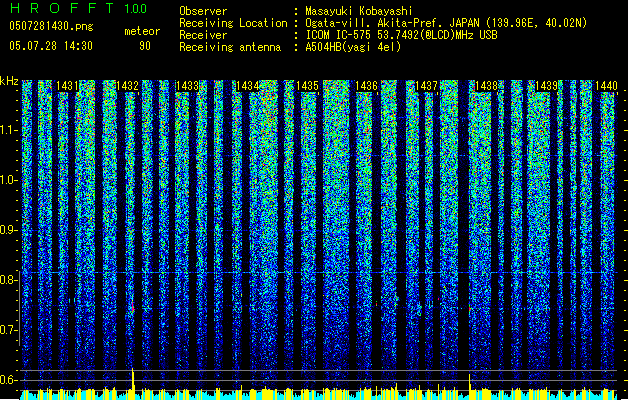The image size is (629, 400).
Task: Click the meteor count 90
Action: coord(145,46)
